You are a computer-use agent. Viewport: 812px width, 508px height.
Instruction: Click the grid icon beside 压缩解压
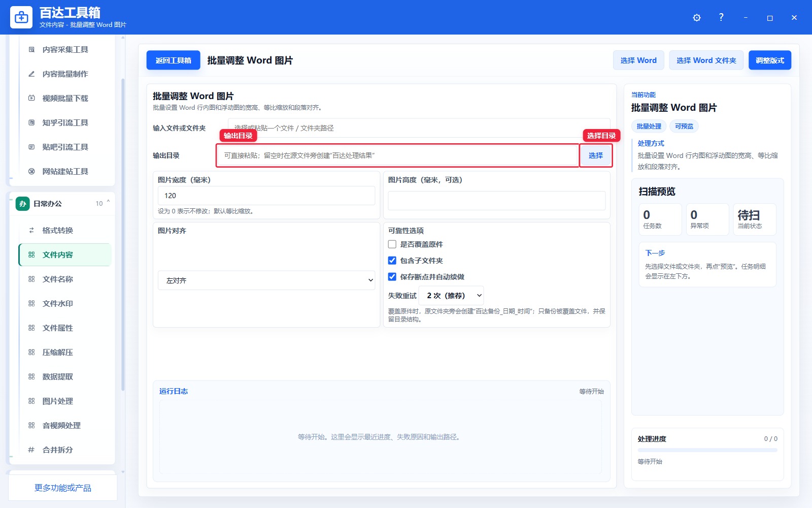(31, 352)
